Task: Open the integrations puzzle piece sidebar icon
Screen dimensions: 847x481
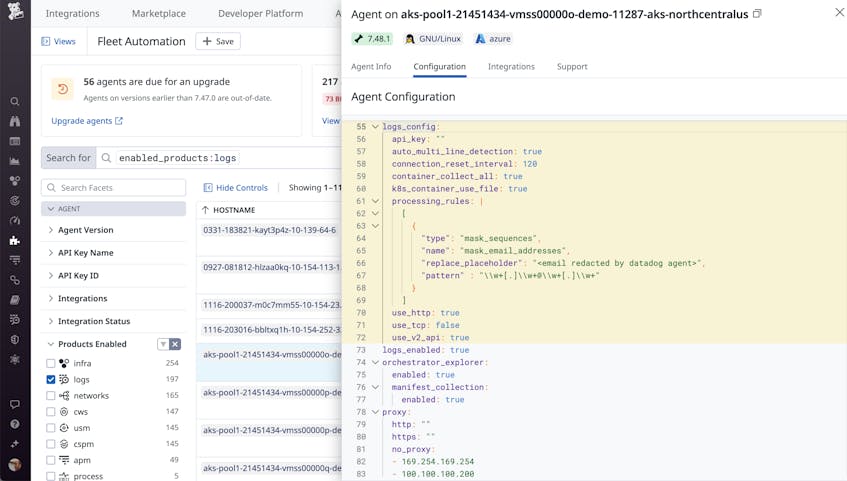Action: [x=15, y=240]
